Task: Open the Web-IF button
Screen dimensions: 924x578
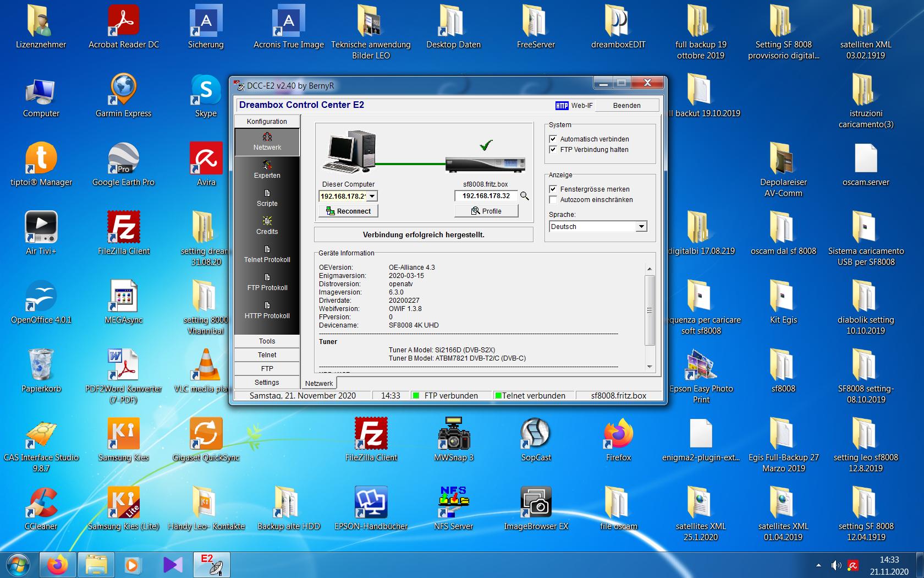Action: (574, 106)
